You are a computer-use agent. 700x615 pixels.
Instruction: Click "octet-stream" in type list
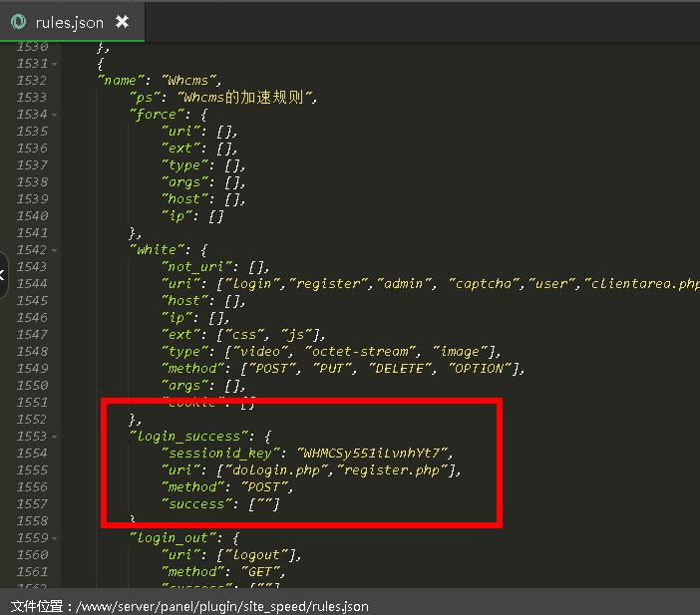[x=360, y=352]
